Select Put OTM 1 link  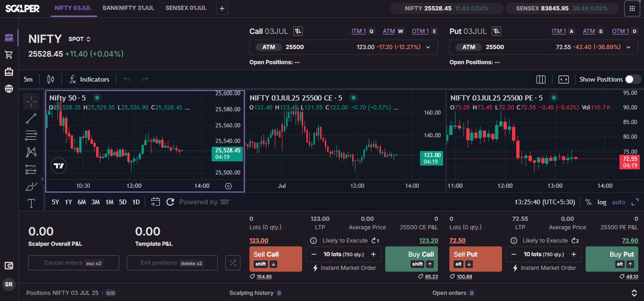620,31
